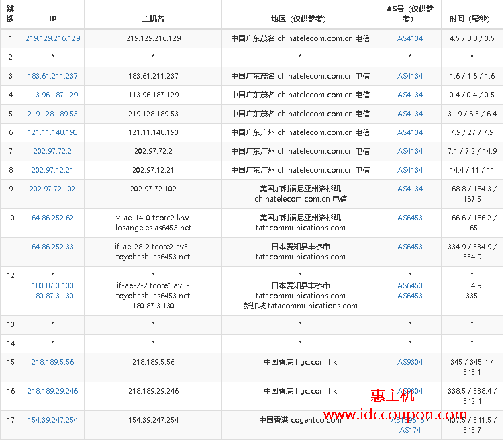
Task: Click the 202.97.72.2 IP link
Action: 52,151
